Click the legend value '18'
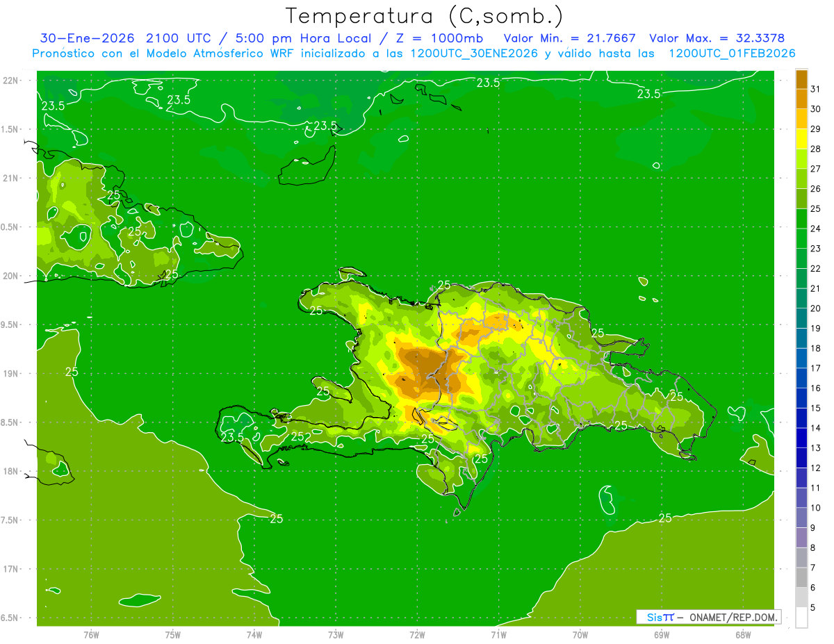This screenshot has width=834, height=644. [816, 349]
